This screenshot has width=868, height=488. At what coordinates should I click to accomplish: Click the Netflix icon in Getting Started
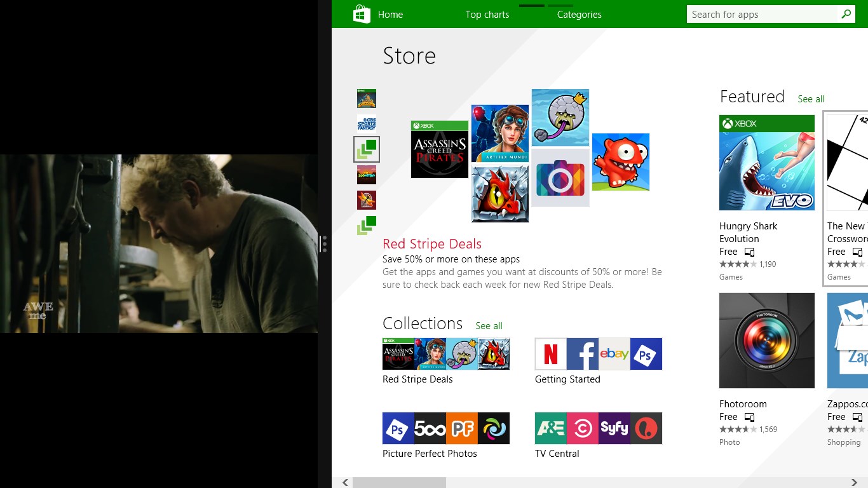pos(551,354)
